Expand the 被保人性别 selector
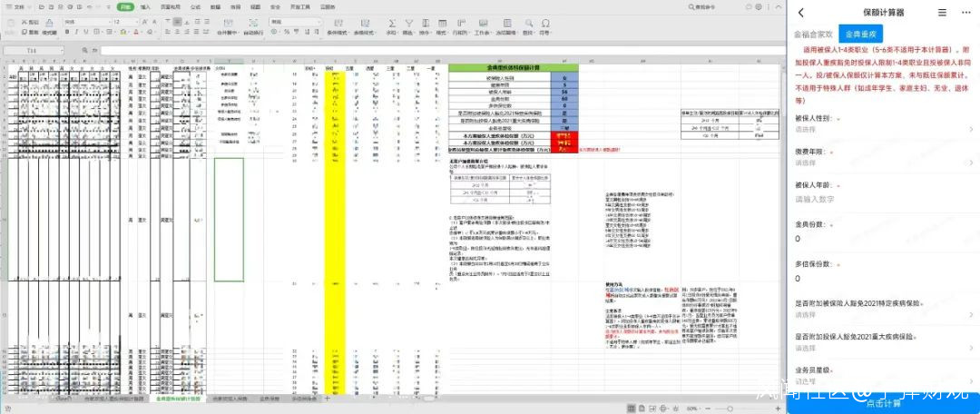 pos(883,129)
